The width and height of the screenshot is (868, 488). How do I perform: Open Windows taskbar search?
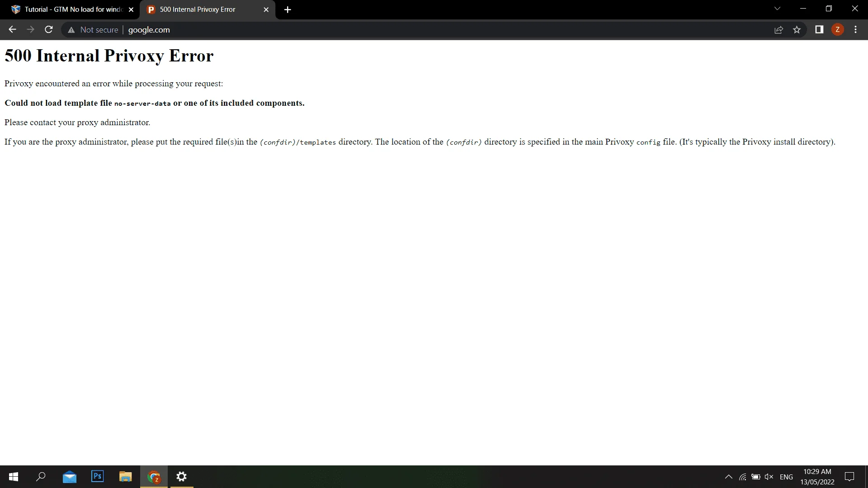(41, 477)
